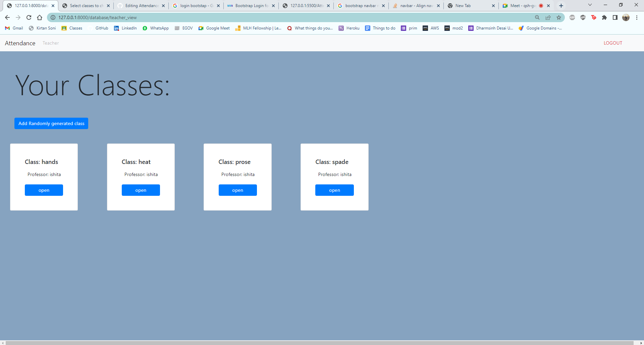Screen dimensions: 644x345
Task: Open the Heroku bookmark
Action: click(x=349, y=28)
